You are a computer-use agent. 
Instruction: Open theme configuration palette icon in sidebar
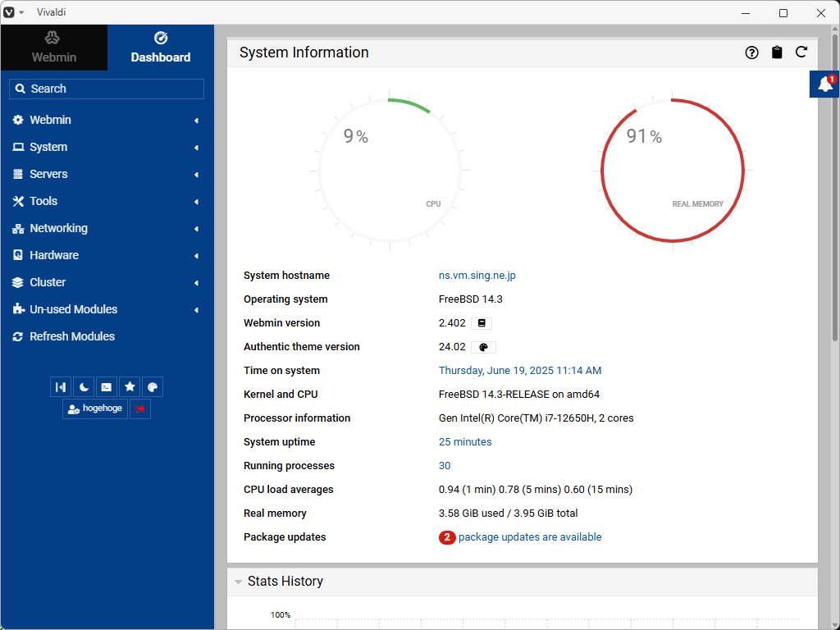coord(153,387)
